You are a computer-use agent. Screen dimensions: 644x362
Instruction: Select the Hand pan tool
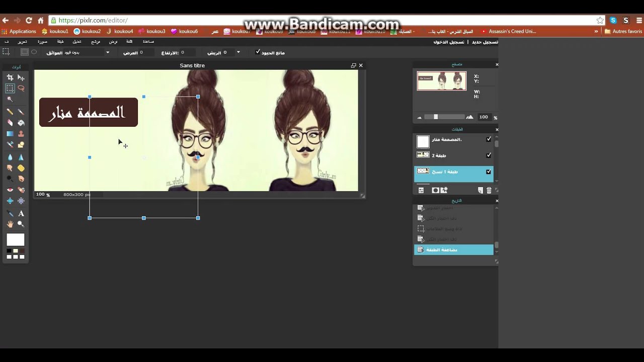[x=10, y=224]
